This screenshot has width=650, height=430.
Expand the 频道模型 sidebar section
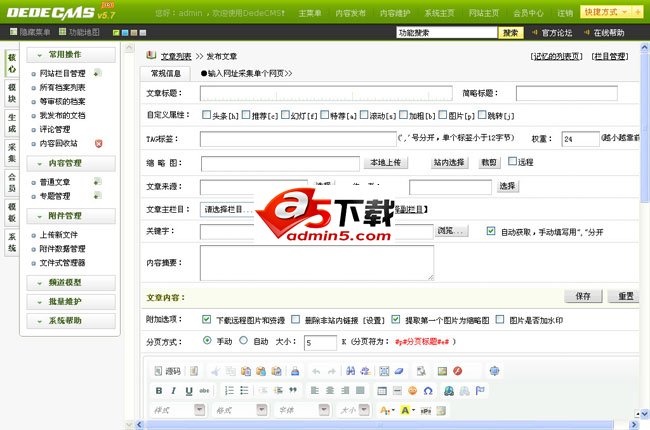tap(71, 282)
